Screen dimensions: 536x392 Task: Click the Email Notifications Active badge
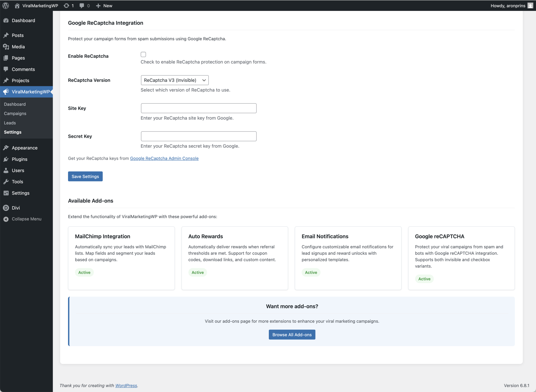311,272
